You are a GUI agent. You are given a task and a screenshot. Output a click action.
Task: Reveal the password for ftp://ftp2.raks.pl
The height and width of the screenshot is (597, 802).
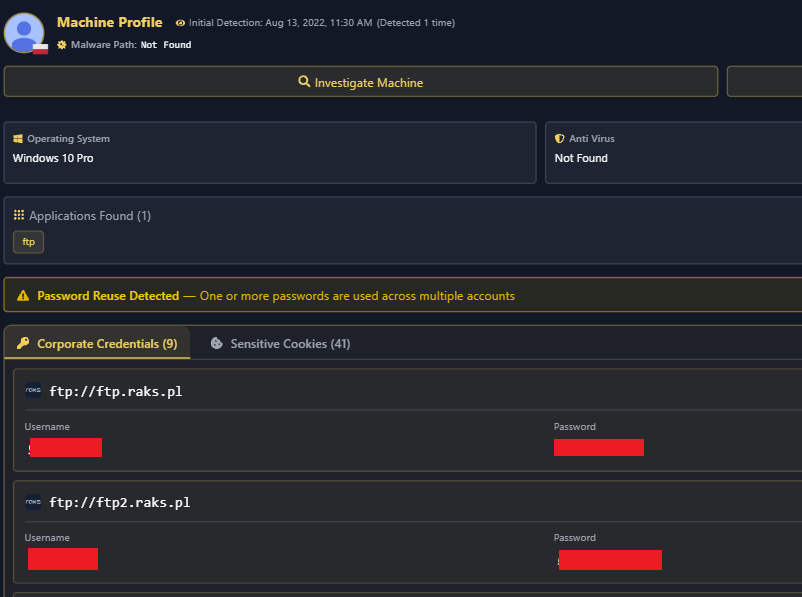pos(610,559)
